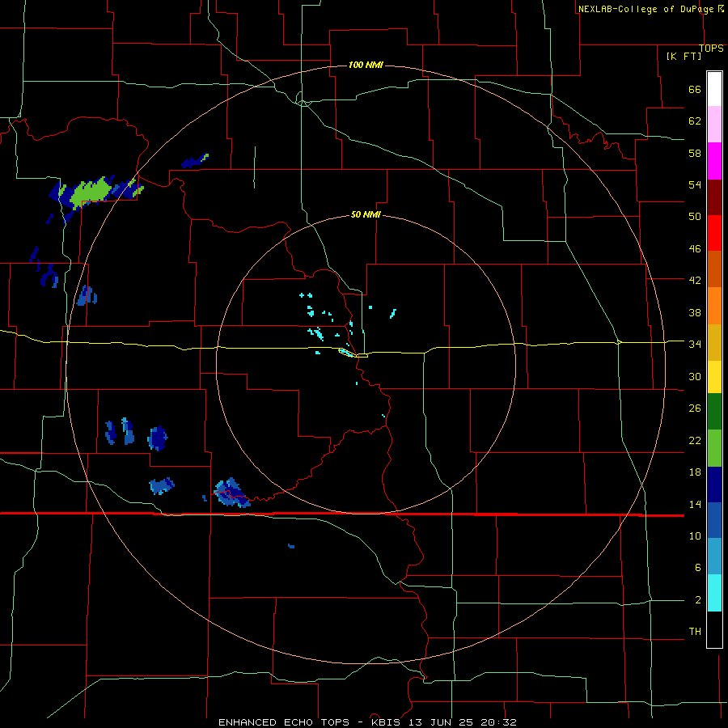Click the dark green legend swatch
Viewport: 728px width, 728px height.
tap(714, 412)
